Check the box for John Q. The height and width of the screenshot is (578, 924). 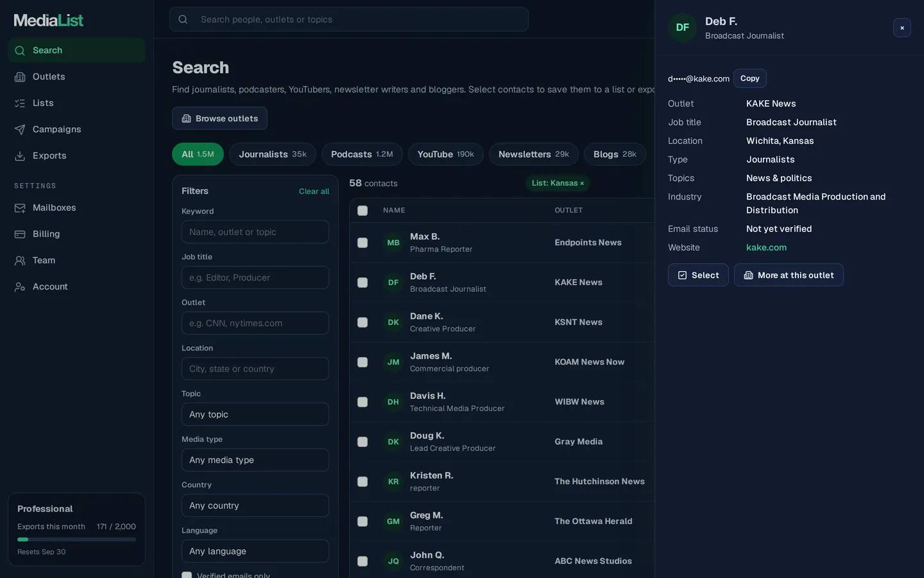[363, 561]
